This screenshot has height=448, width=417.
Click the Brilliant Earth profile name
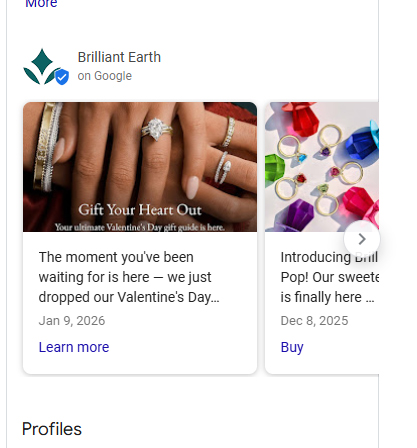119,57
